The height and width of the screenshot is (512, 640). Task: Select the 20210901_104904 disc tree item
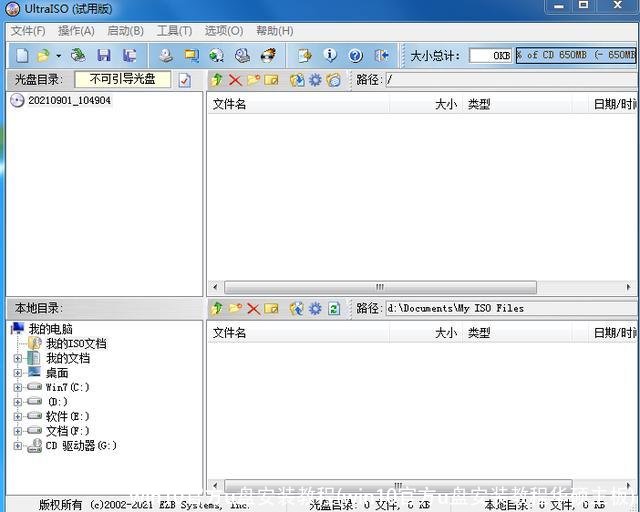pyautogui.click(x=69, y=101)
